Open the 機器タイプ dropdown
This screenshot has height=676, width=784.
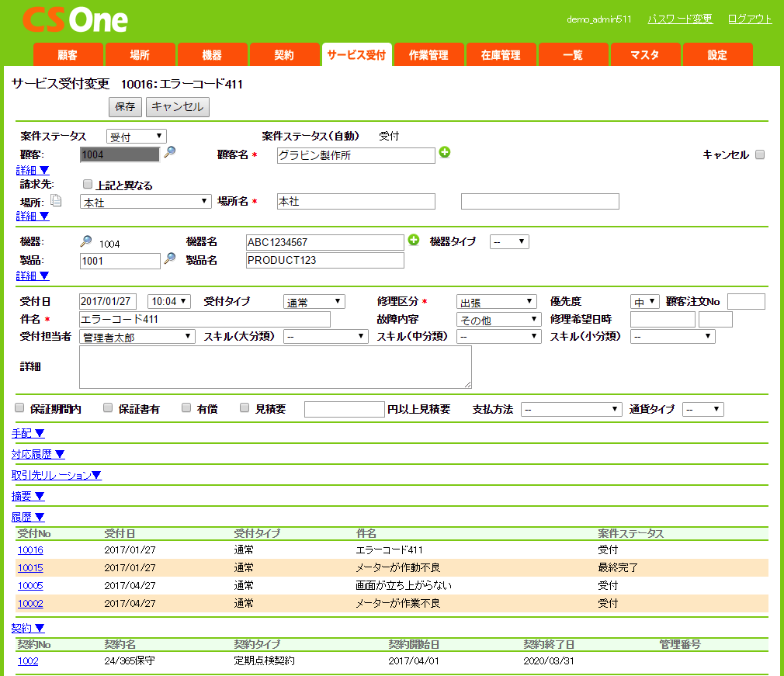coord(509,241)
